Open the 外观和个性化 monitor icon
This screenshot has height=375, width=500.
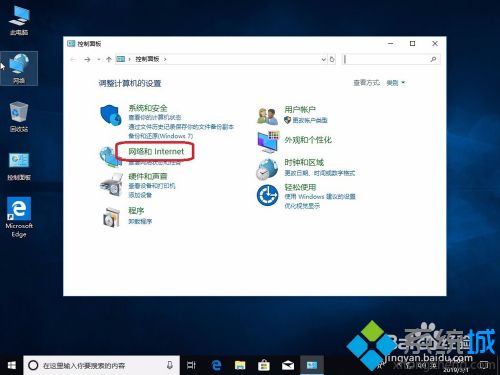(268, 142)
